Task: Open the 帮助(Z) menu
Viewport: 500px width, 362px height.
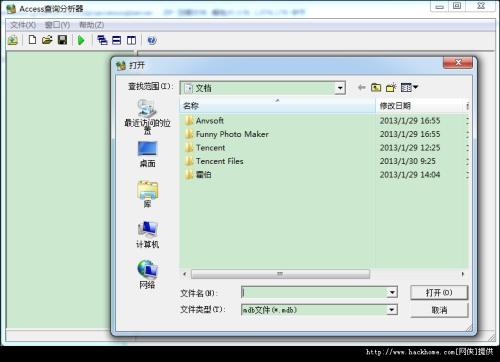Action: 91,25
